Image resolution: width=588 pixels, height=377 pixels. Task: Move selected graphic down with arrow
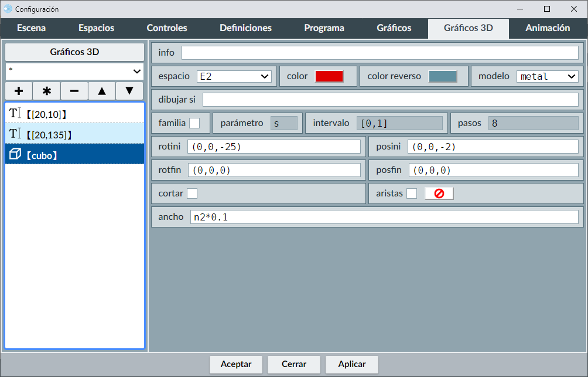coord(129,91)
